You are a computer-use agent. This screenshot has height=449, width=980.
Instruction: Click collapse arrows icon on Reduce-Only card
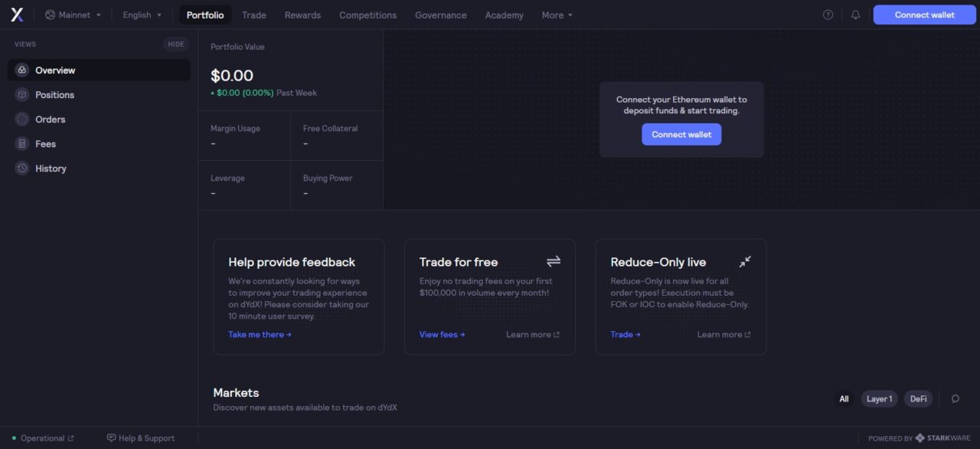pos(745,261)
